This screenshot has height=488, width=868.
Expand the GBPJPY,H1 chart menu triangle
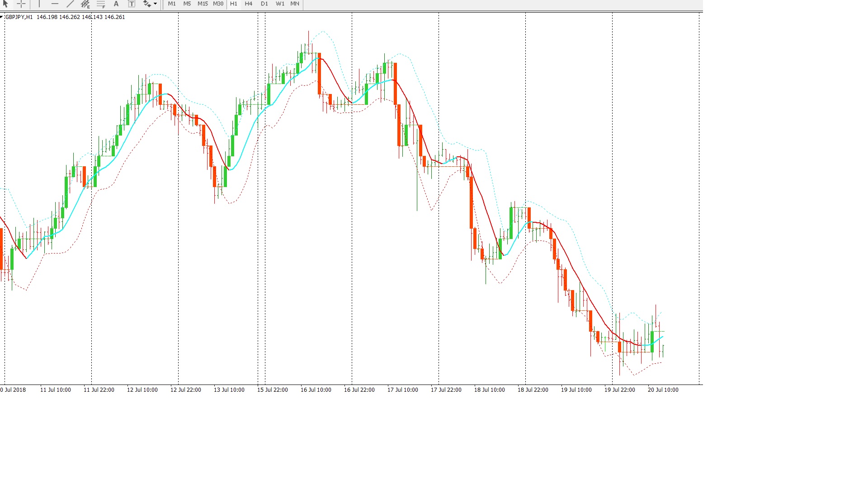click(x=2, y=17)
